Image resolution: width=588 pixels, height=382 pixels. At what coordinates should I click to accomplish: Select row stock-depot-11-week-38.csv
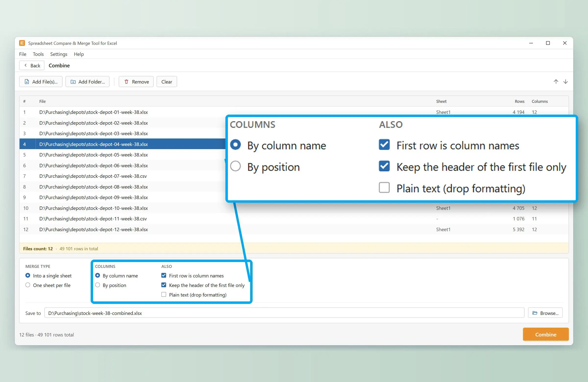tap(294, 218)
